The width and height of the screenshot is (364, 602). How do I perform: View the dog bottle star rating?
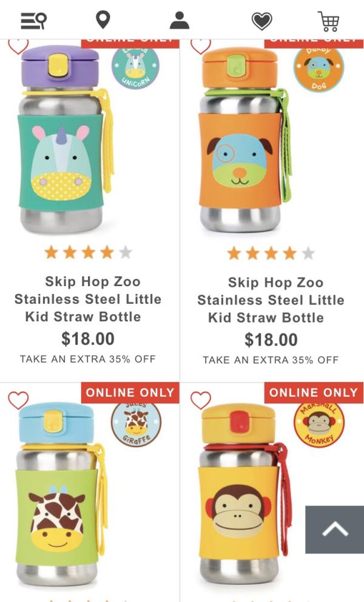[x=271, y=253]
